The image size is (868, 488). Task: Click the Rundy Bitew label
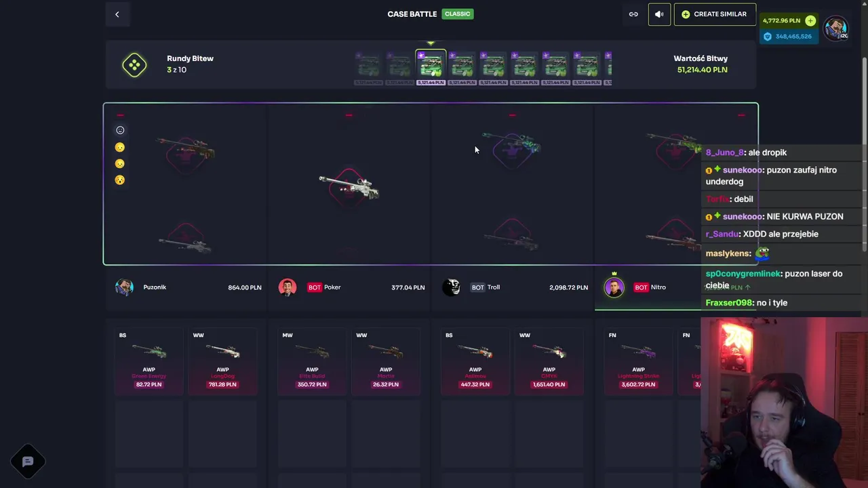tap(190, 58)
